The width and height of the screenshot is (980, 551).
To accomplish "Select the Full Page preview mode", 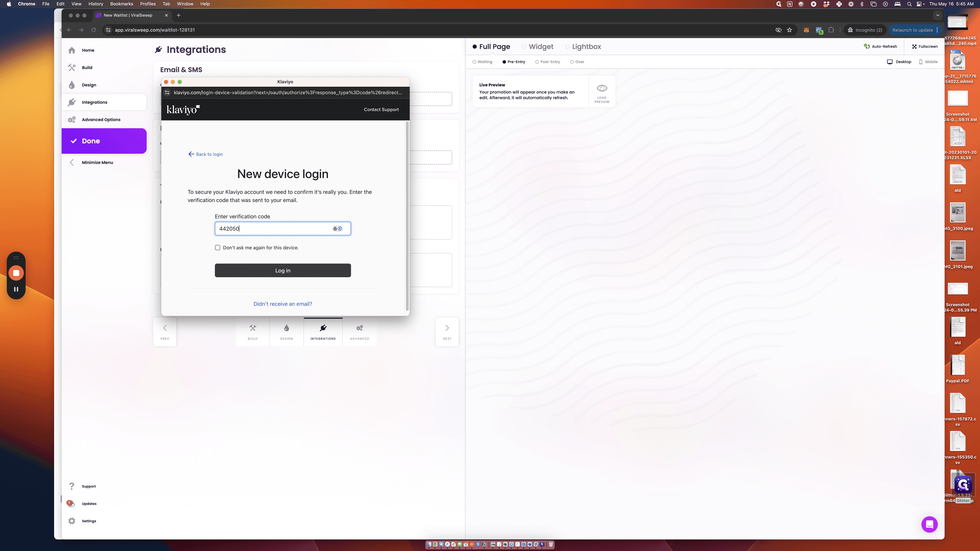I will [x=491, y=46].
